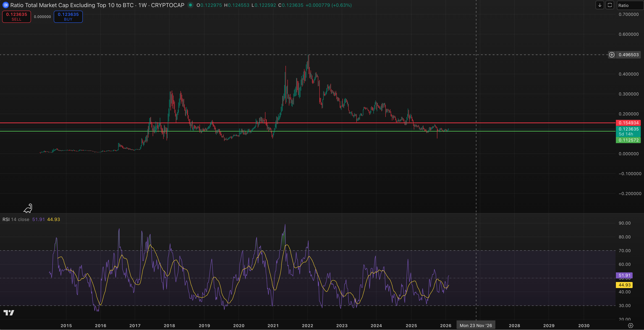Click the 2021 label on time axis
This screenshot has height=330, width=644.
[273, 326]
